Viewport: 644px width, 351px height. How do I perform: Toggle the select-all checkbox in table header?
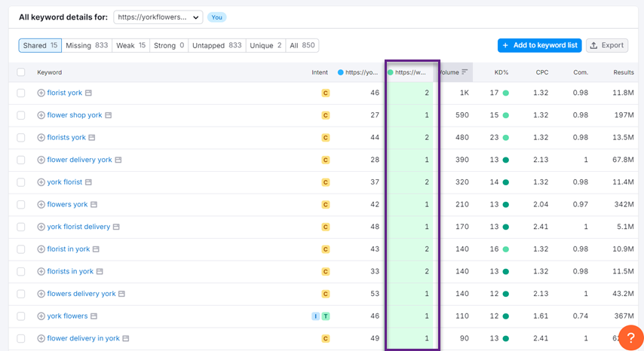[21, 72]
